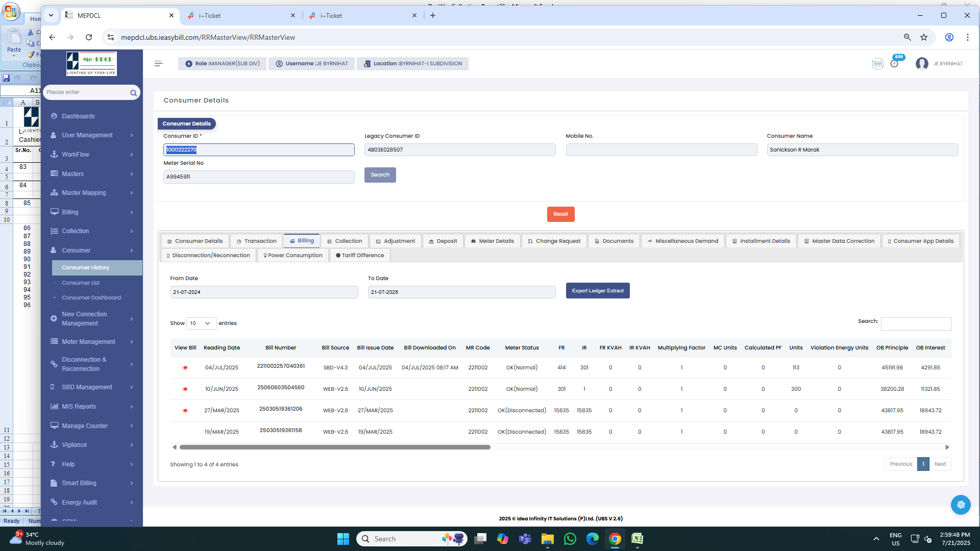Open the Chrome profile icon

949,37
